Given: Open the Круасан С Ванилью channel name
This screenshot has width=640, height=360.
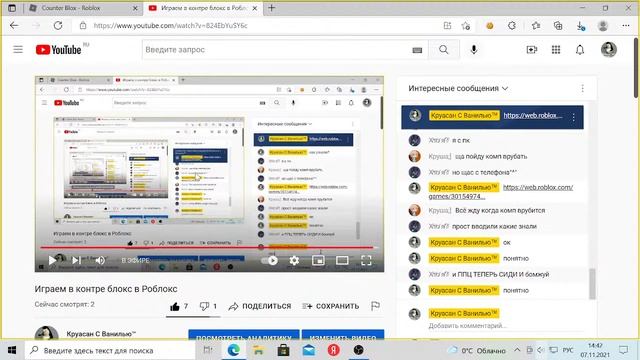Looking at the screenshot, I should pyautogui.click(x=101, y=334).
